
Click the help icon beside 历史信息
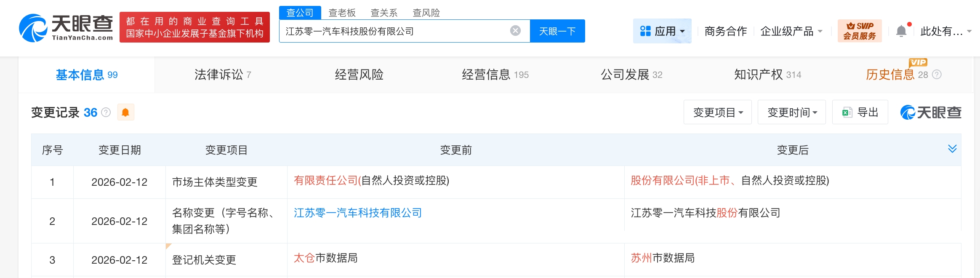pyautogui.click(x=937, y=75)
